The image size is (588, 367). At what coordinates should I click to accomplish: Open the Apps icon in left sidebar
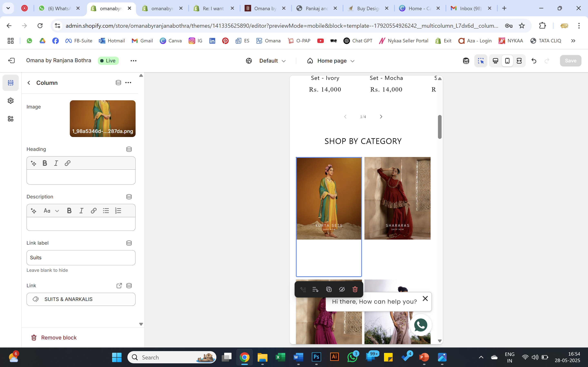(10, 119)
